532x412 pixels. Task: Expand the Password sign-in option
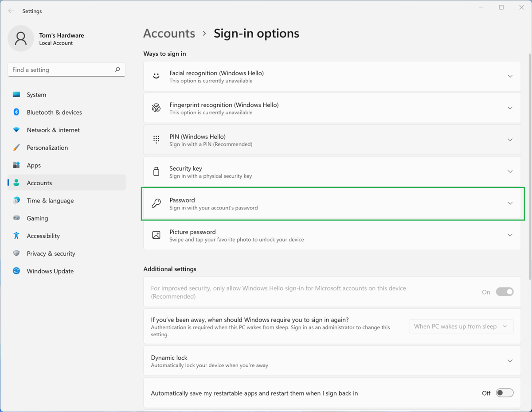[x=510, y=203]
